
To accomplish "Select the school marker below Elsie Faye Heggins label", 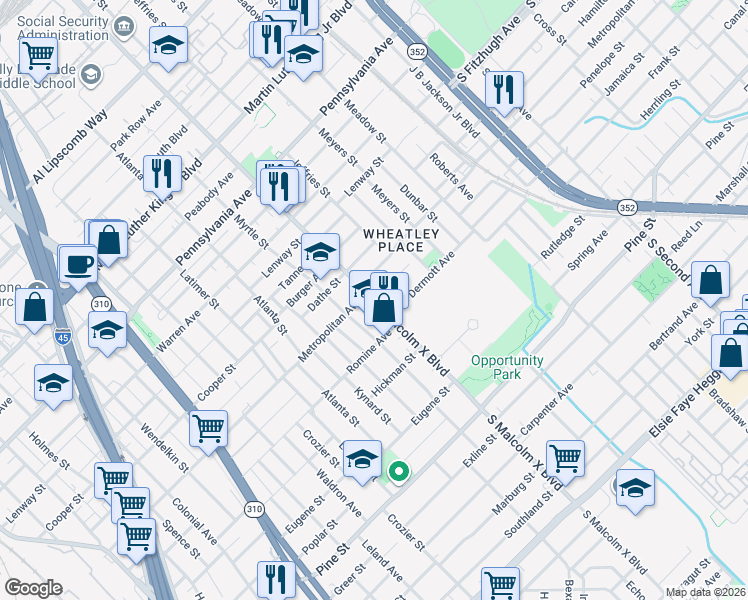I will [635, 488].
